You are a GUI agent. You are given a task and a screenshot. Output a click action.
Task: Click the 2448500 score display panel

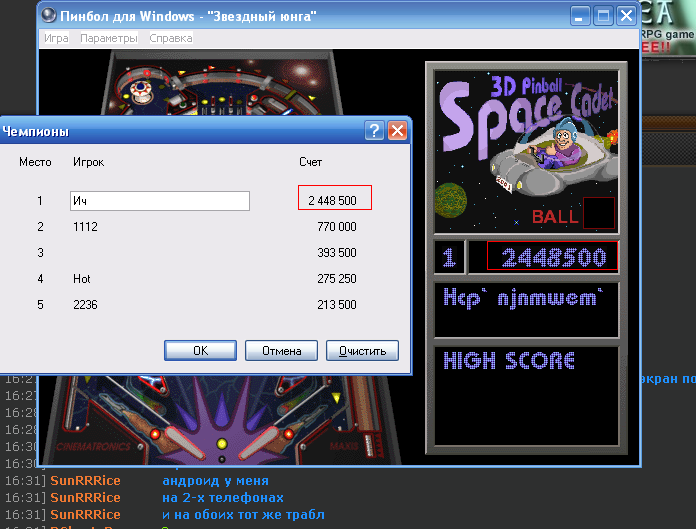click(x=546, y=257)
